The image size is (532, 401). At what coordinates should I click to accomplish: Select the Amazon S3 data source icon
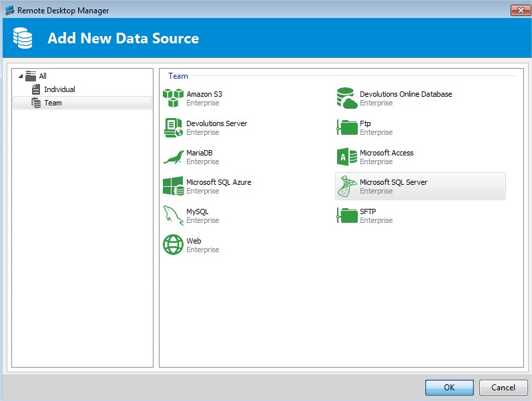tap(173, 98)
